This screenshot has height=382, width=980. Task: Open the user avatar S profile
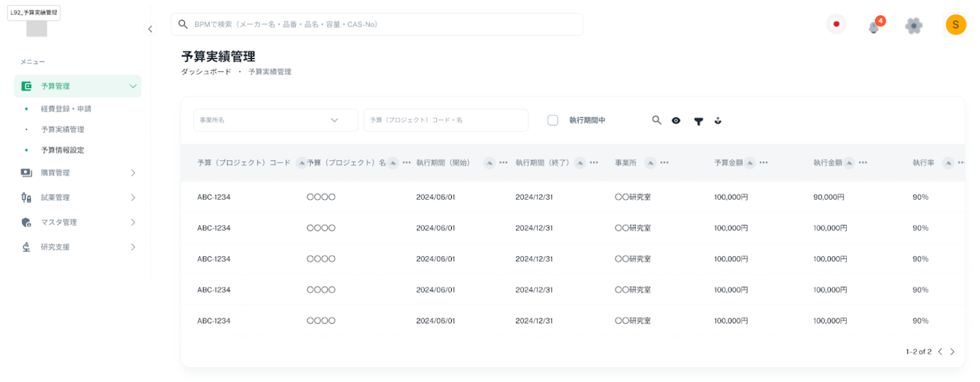pos(955,25)
